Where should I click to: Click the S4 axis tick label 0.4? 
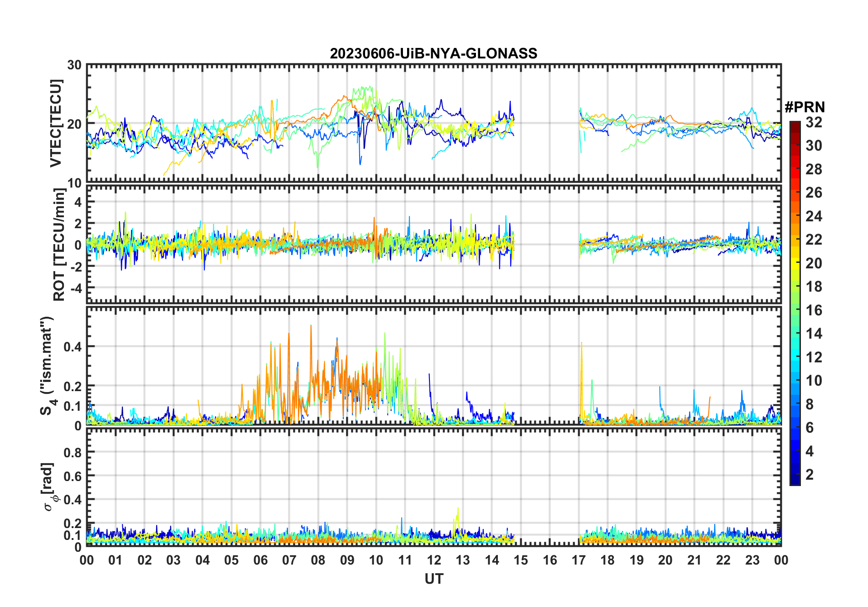(73, 347)
